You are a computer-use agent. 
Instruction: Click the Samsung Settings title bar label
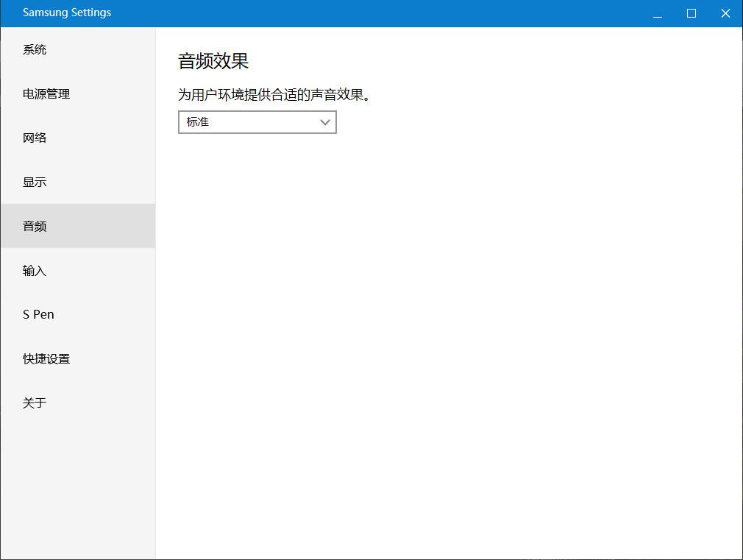(x=67, y=13)
